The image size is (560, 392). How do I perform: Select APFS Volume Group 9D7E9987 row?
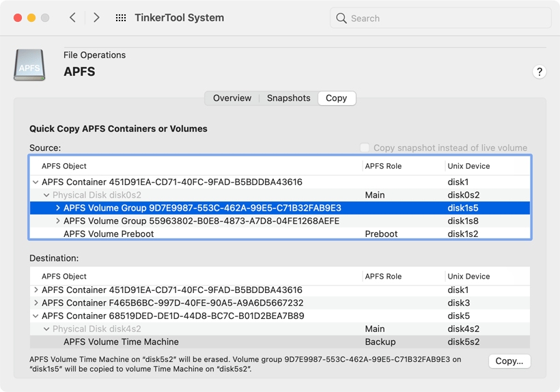[279, 208]
